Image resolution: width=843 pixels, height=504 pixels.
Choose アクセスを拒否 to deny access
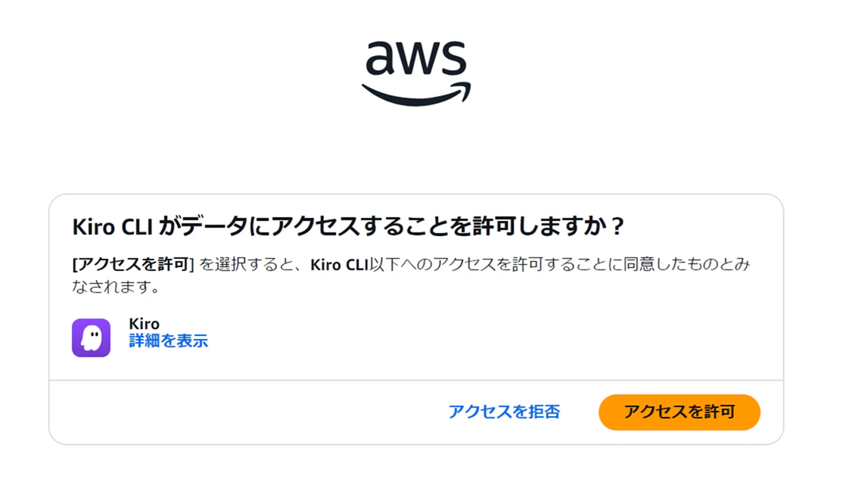(504, 412)
